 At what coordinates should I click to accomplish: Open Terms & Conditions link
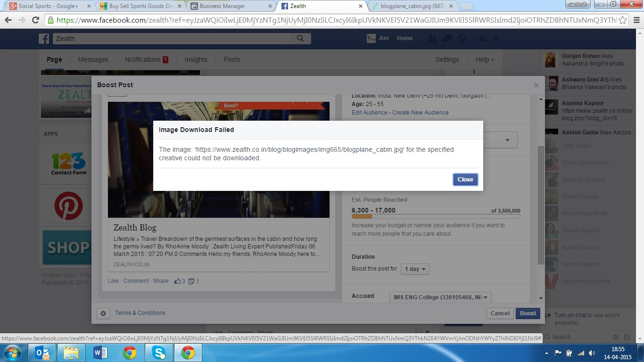pyautogui.click(x=140, y=313)
